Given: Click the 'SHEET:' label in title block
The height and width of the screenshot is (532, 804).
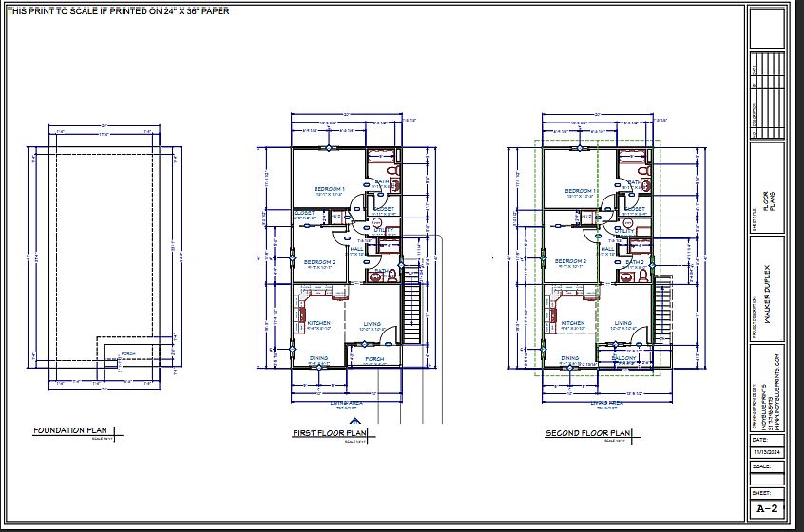Looking at the screenshot, I should (761, 494).
